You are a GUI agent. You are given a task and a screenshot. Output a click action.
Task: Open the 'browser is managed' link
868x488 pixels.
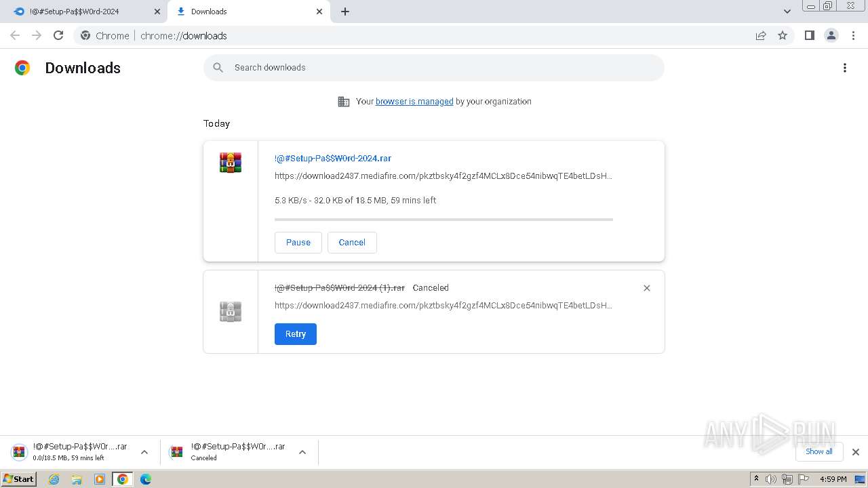pyautogui.click(x=414, y=102)
